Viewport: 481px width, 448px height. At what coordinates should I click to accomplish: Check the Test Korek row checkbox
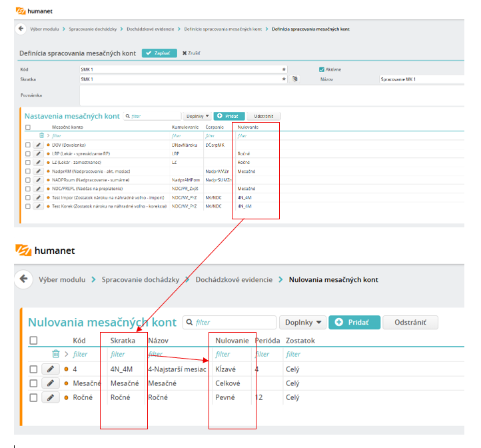coord(28,207)
